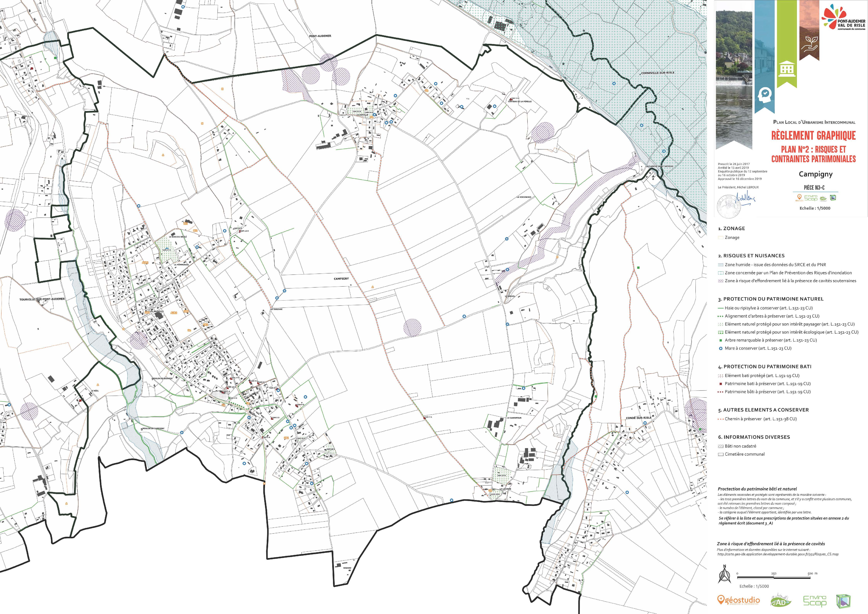Click the MOULIN DE CAMPIGNY label
This screenshot has height=614, width=868.
point(153,428)
